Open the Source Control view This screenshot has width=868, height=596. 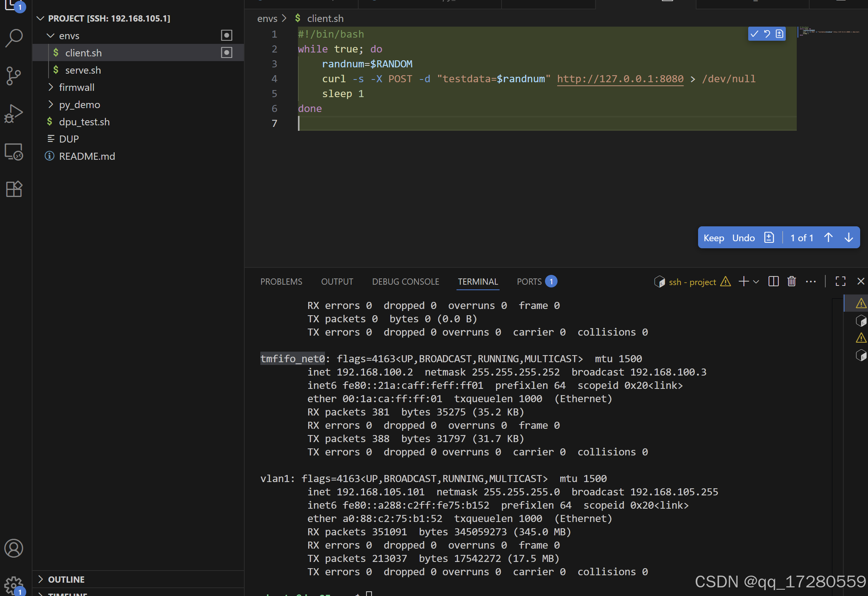point(14,76)
